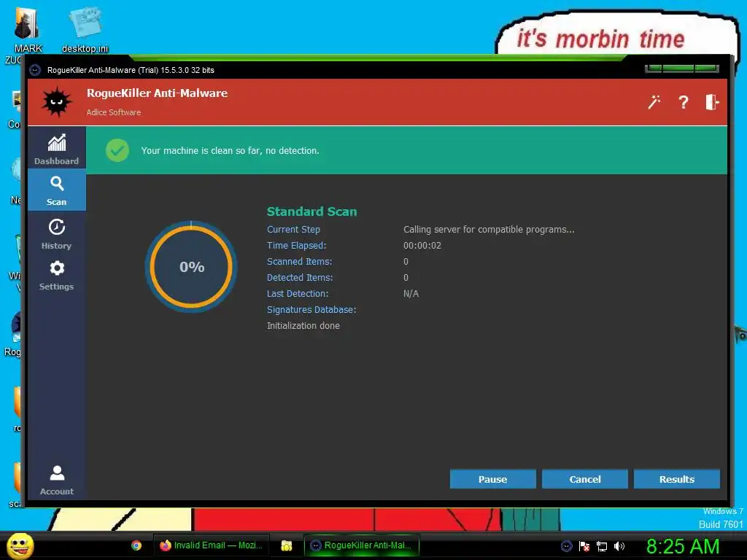Click the 'Scanned Items:' label
747x560 pixels.
coord(299,262)
